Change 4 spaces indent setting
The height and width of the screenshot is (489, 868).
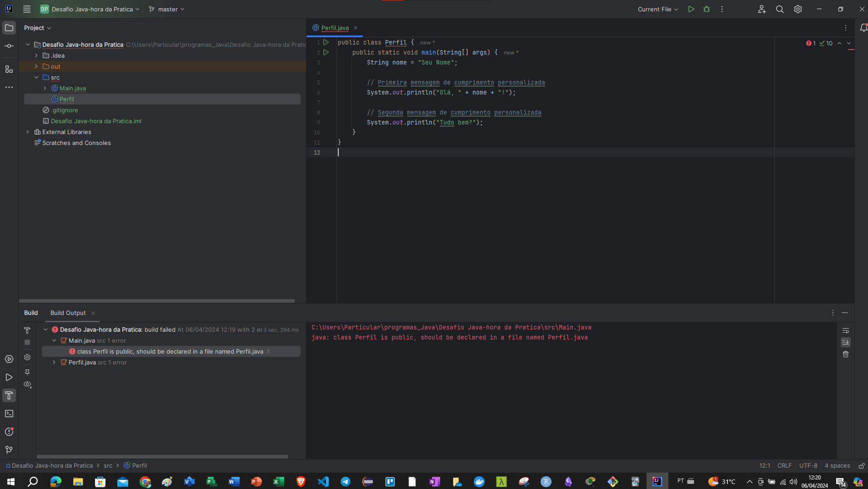(837, 466)
